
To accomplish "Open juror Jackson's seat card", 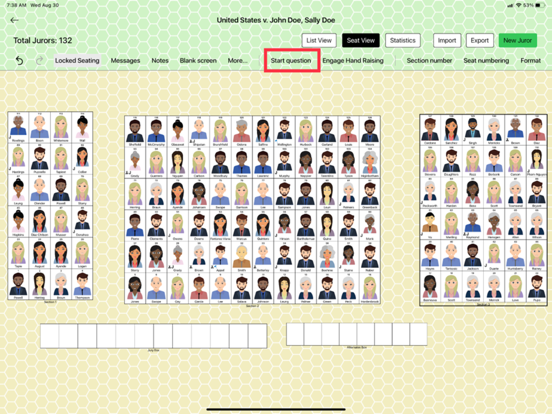I will tap(473, 255).
